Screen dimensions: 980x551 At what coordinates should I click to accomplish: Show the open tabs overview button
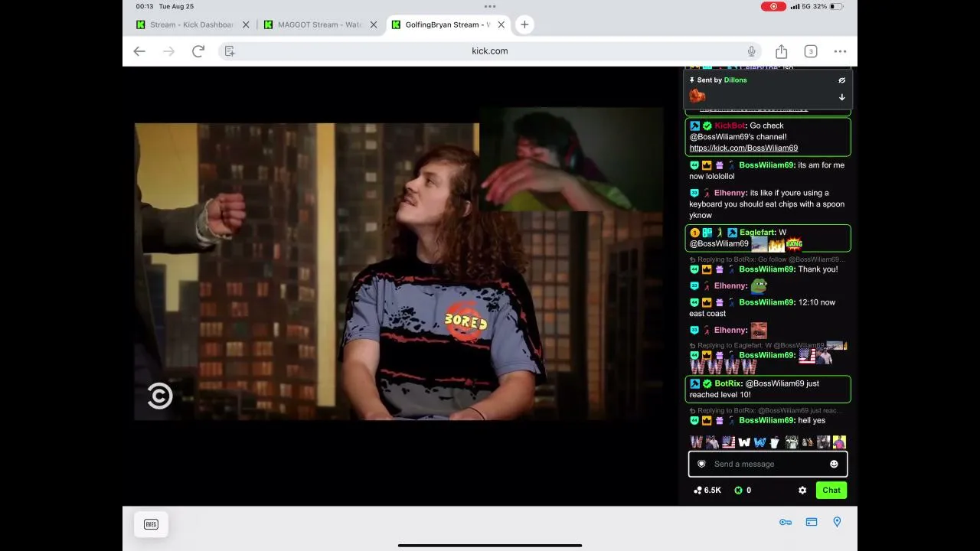811,51
